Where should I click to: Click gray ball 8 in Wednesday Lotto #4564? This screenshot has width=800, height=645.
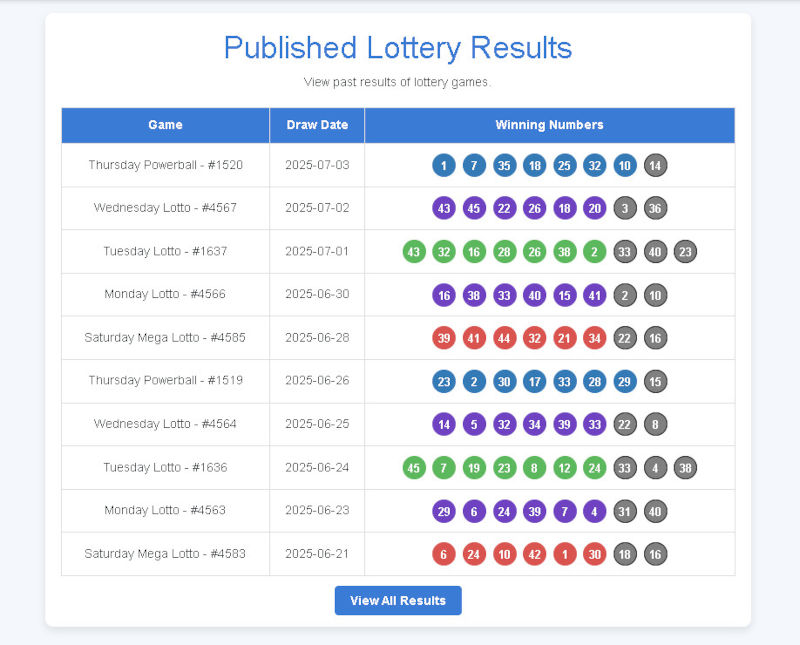pos(655,424)
